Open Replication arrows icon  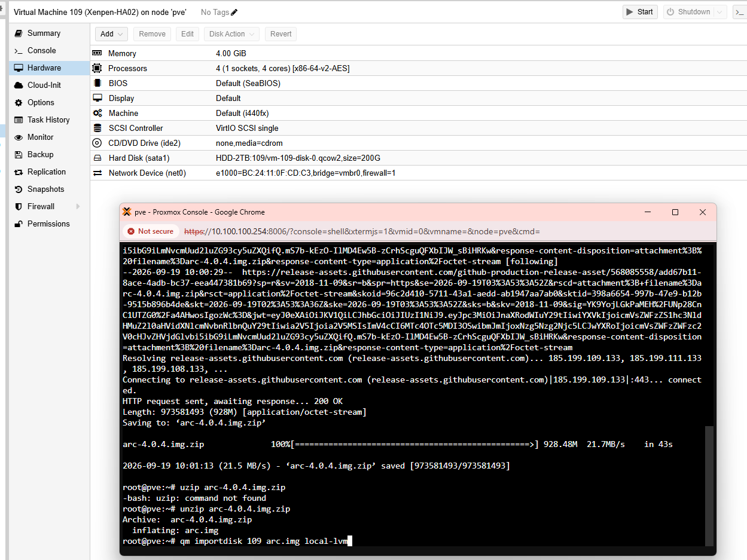[x=19, y=172]
